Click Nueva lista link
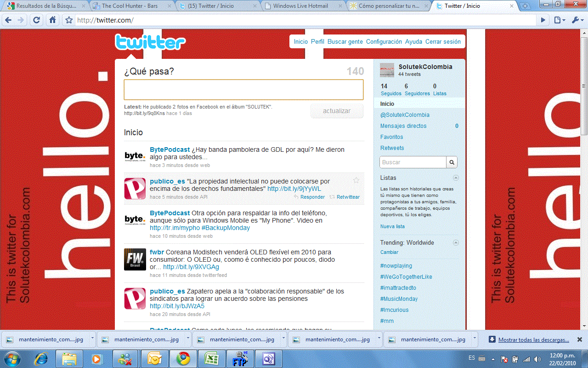 pyautogui.click(x=392, y=226)
